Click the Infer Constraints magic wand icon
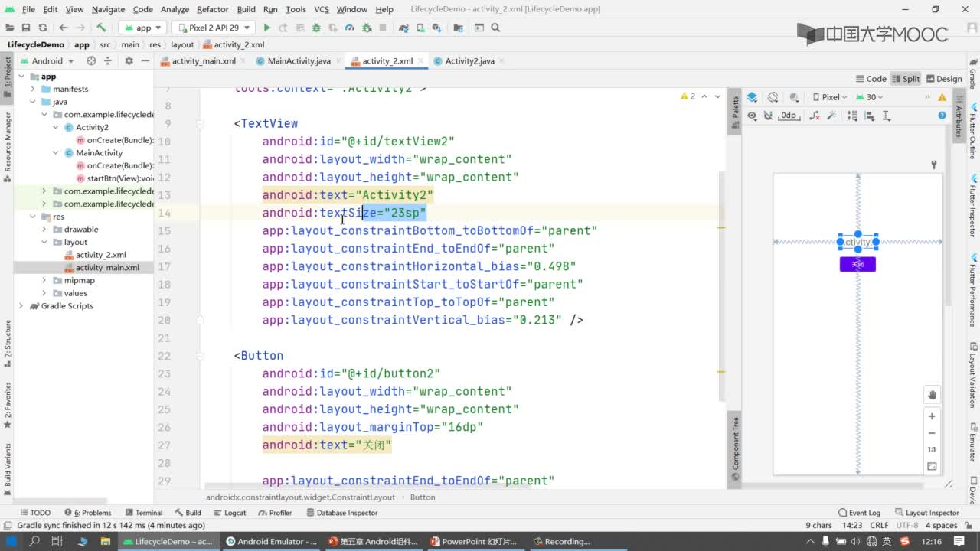Screen dimensions: 980x551 pyautogui.click(x=831, y=116)
